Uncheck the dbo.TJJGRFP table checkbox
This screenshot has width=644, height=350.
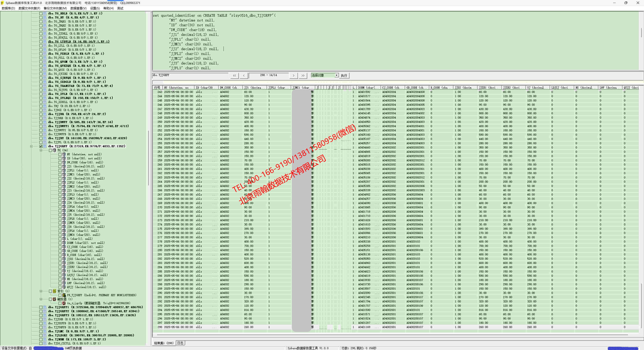point(41,146)
